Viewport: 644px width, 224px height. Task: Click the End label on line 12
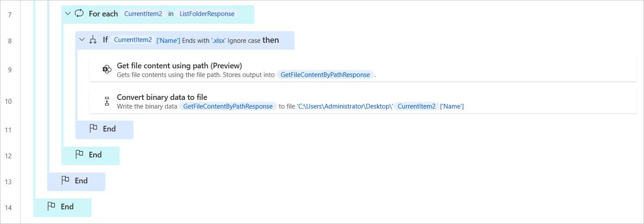[95, 154]
